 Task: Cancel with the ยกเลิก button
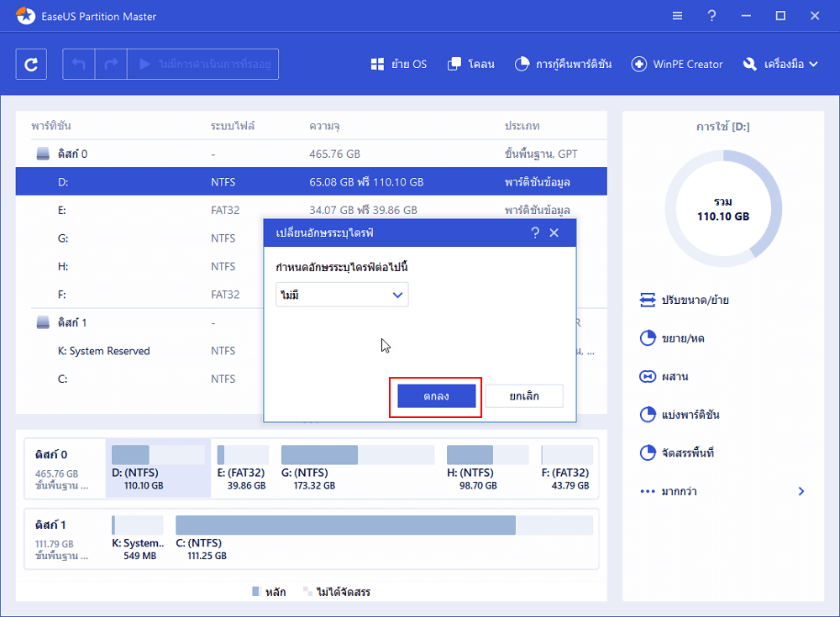[524, 395]
